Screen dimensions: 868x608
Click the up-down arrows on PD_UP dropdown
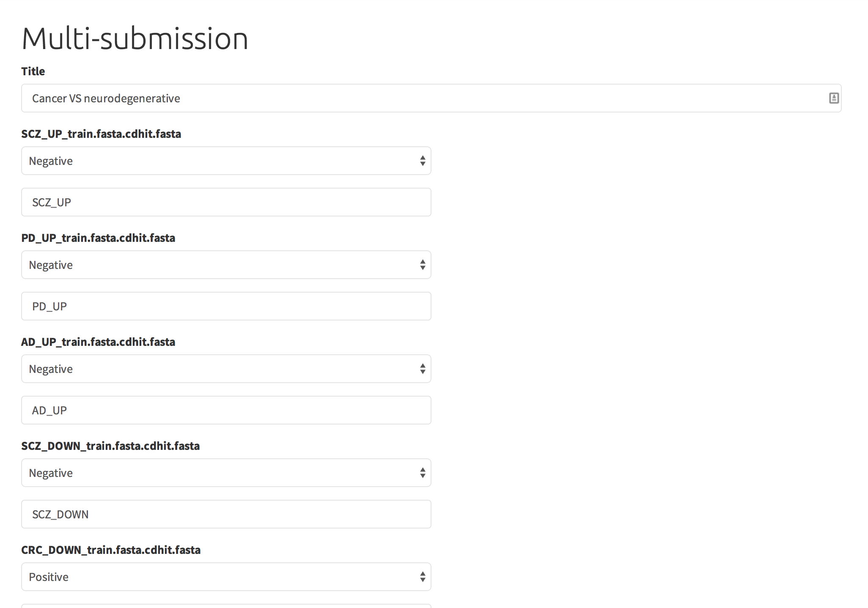coord(422,265)
